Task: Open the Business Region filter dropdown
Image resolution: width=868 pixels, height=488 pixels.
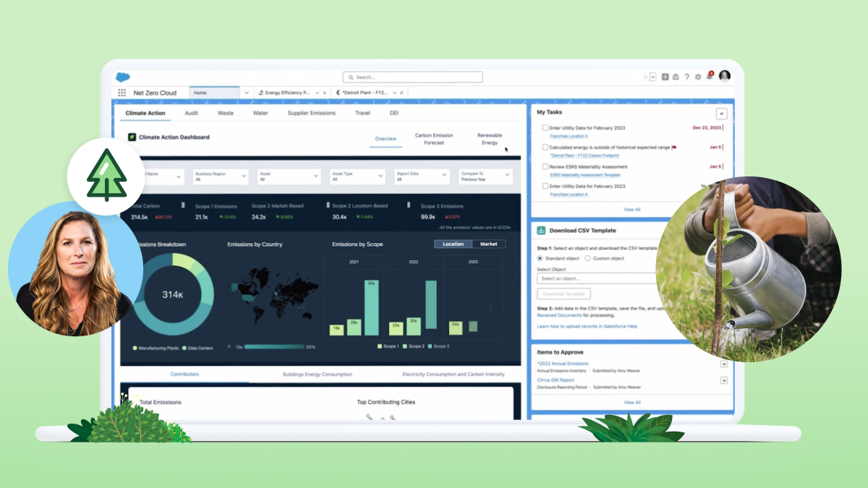Action: 220,176
